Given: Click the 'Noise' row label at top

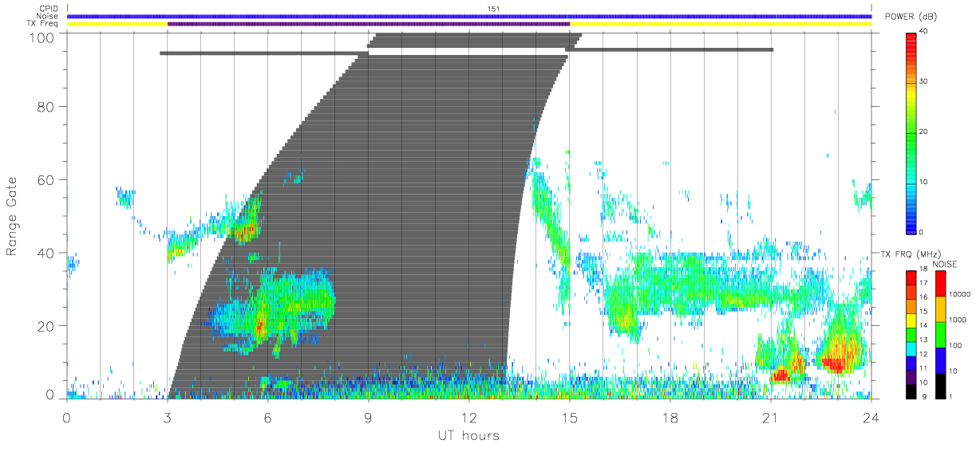Looking at the screenshot, I should pos(49,16).
